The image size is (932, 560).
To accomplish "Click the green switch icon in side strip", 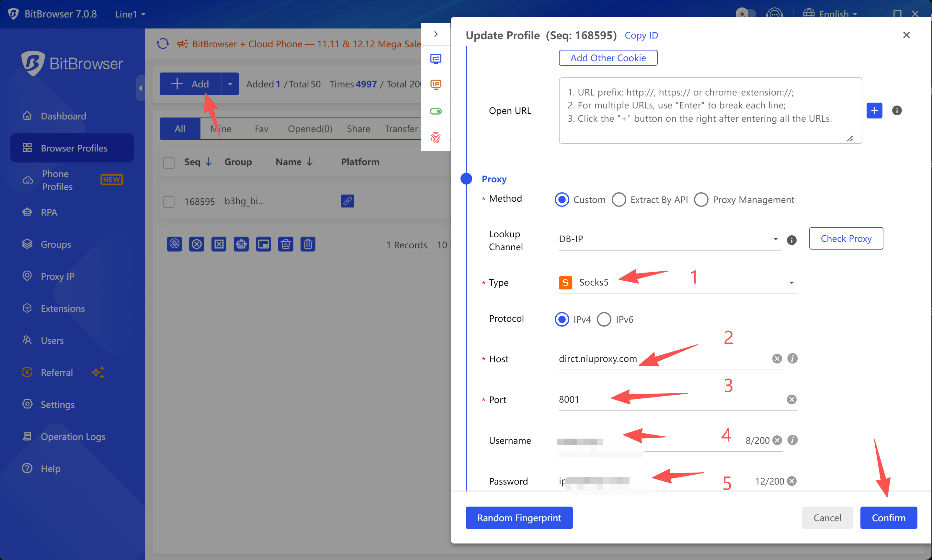I will (x=436, y=111).
